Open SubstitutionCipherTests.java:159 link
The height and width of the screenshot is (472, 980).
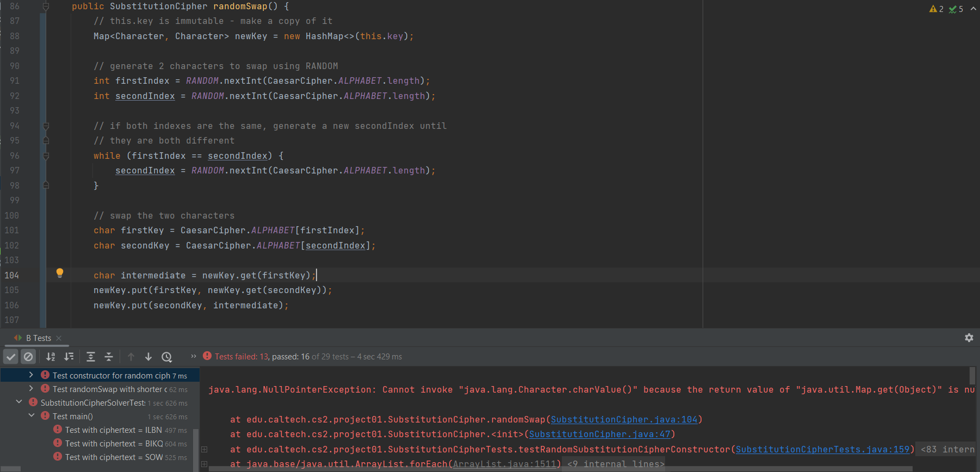point(822,449)
